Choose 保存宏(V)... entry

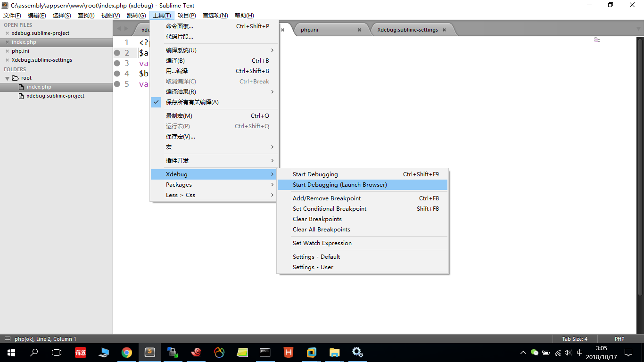point(214,137)
